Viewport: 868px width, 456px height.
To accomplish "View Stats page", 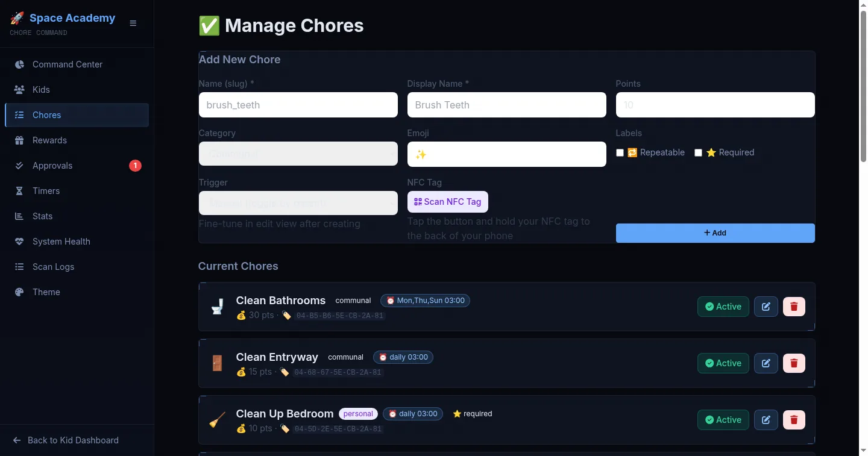I will [x=77, y=216].
